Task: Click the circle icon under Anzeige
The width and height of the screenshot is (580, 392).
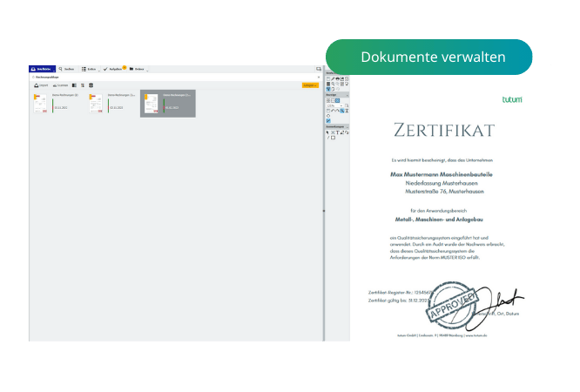Action: [x=328, y=116]
